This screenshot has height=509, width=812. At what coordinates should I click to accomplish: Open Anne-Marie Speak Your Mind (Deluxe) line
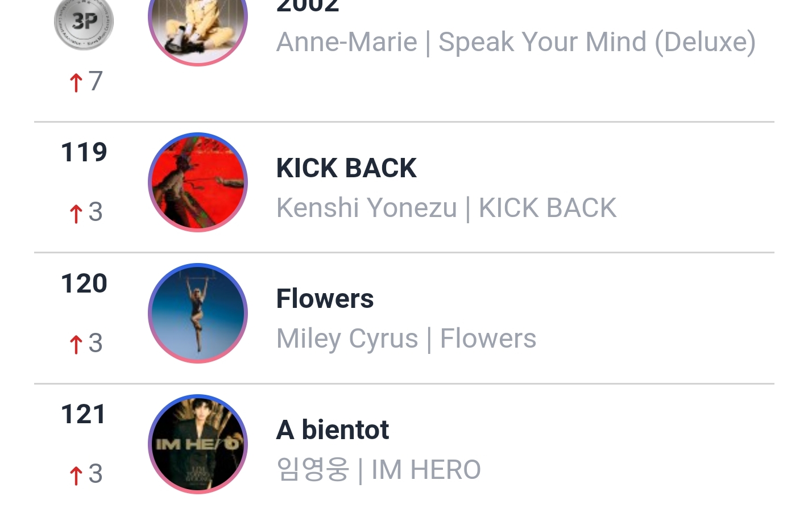[x=516, y=42]
